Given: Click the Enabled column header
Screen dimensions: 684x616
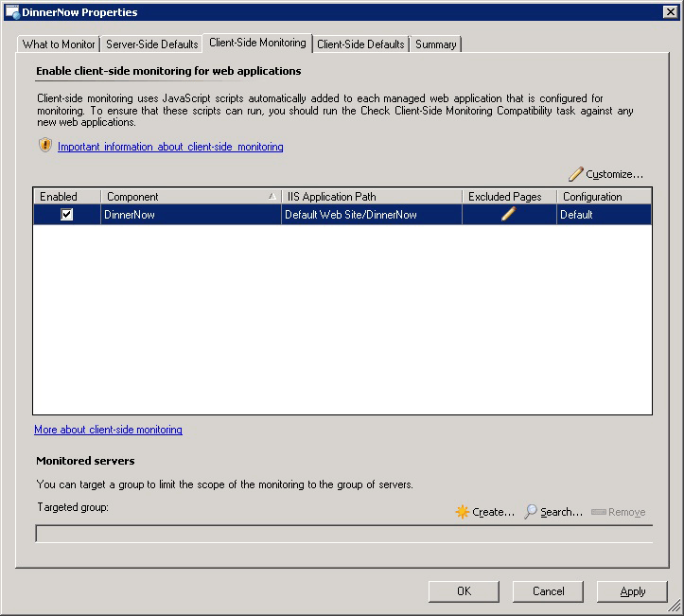Looking at the screenshot, I should click(x=67, y=197).
